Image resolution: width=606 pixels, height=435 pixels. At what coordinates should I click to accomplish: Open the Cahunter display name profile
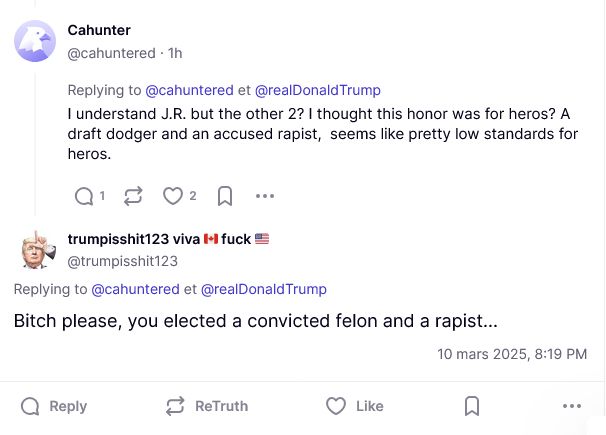point(99,30)
